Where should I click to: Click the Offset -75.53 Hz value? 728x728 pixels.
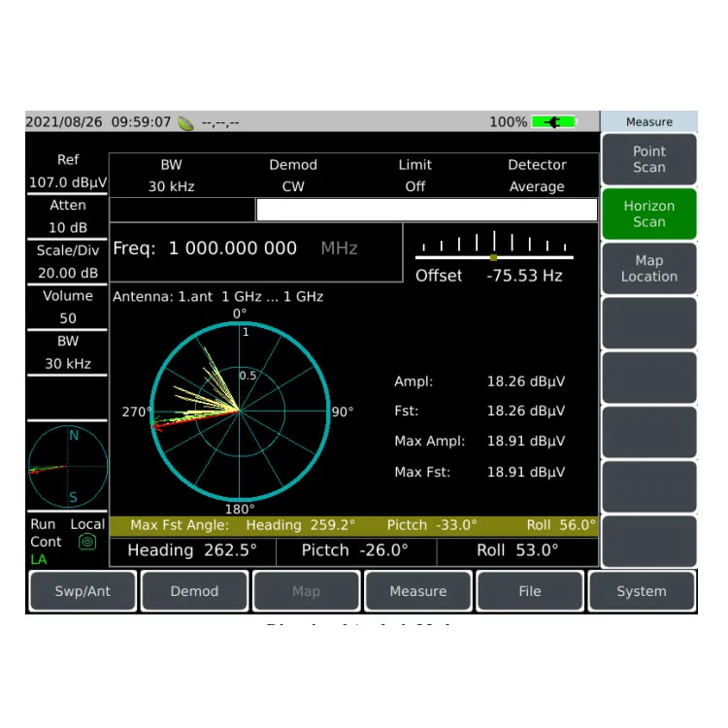524,276
